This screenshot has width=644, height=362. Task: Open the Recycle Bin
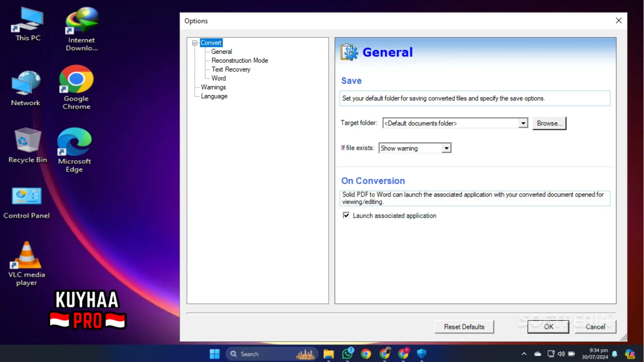28,145
